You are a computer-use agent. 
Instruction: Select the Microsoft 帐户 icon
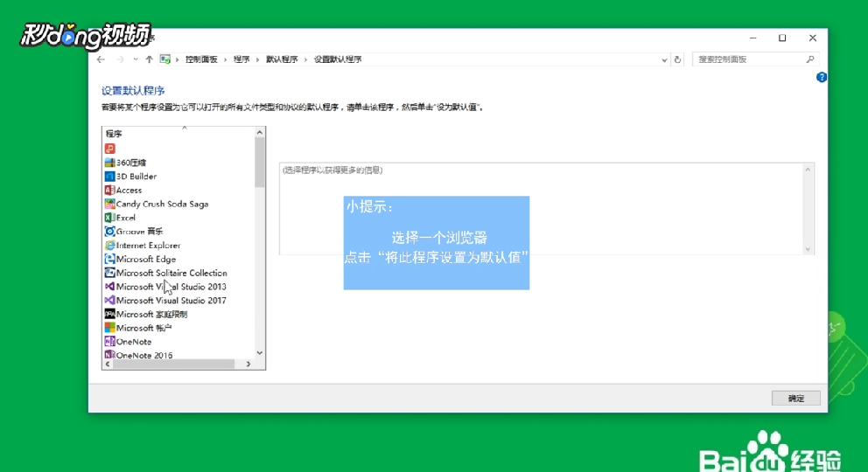pos(109,328)
